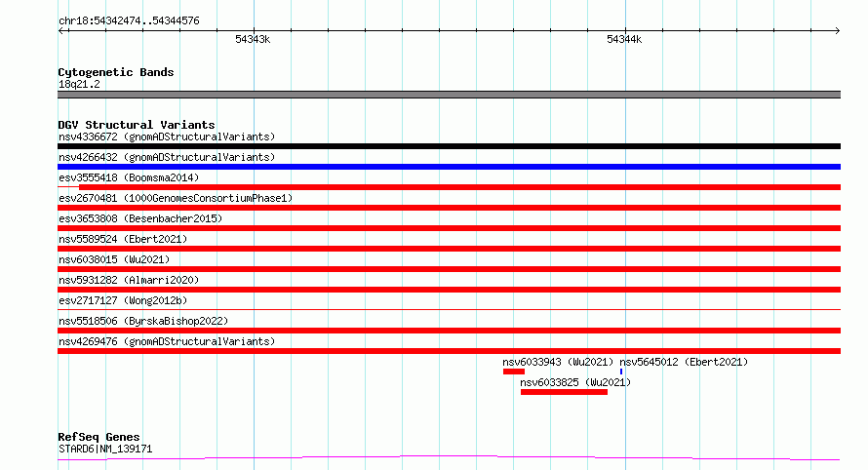This screenshot has height=470, width=868.
Task: Click the nsv5645012 (Ebert2021) label
Action: click(x=684, y=362)
